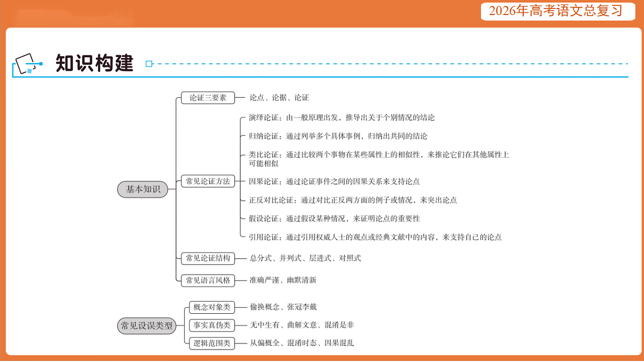Select the text 无中生有、曲解文意、混淆是非
This screenshot has height=362, width=644.
(302, 325)
